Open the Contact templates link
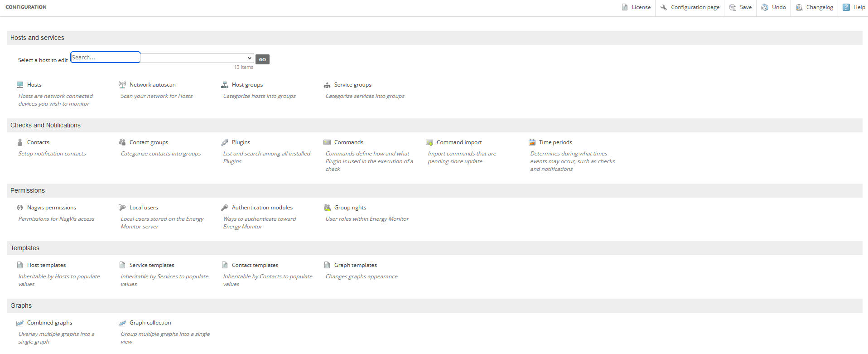 (x=255, y=265)
